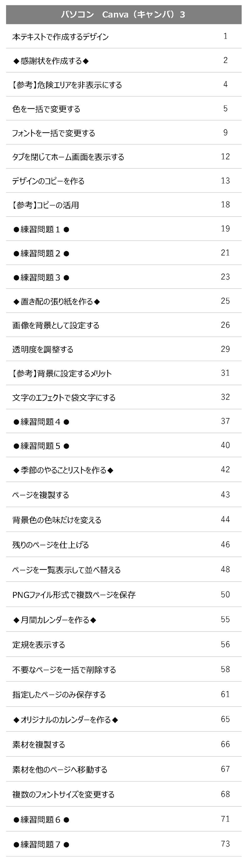Select the '◆感謝状を作成する◆' section
246x868 pixels.
point(51,61)
